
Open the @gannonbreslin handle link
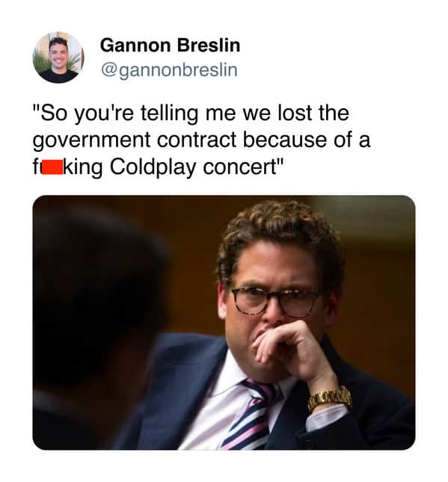click(169, 70)
